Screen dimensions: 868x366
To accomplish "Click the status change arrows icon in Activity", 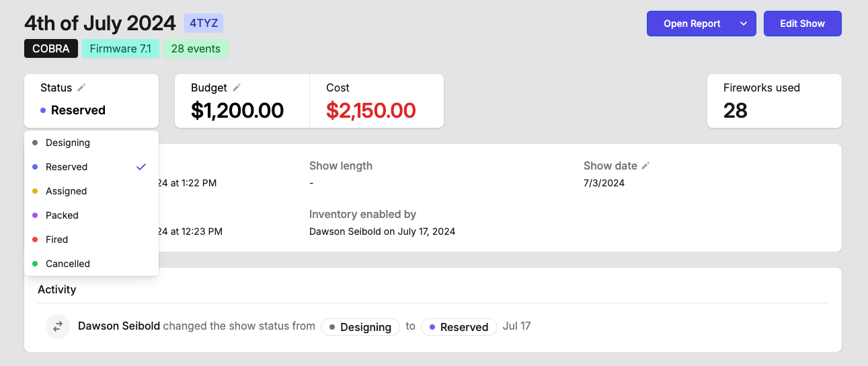I will click(x=58, y=326).
